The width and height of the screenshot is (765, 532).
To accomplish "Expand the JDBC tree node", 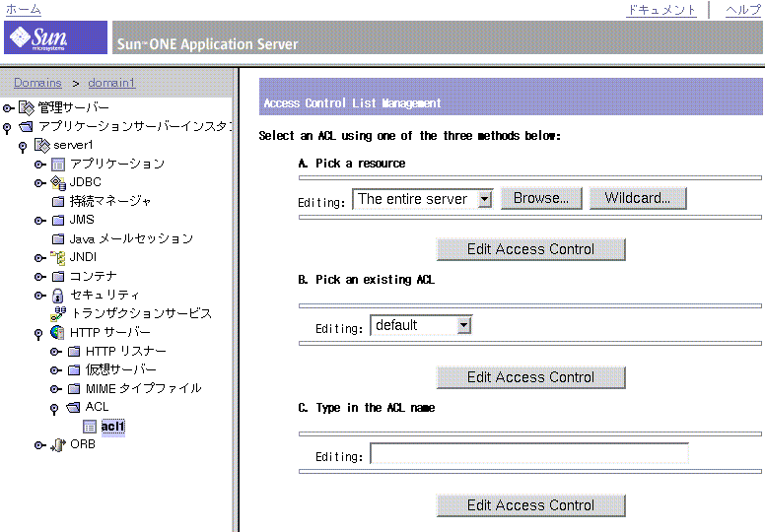I will click(x=40, y=183).
